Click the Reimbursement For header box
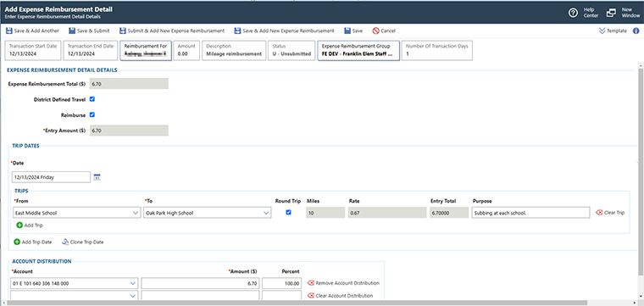Image resolution: width=644 pixels, height=306 pixels. click(146, 51)
